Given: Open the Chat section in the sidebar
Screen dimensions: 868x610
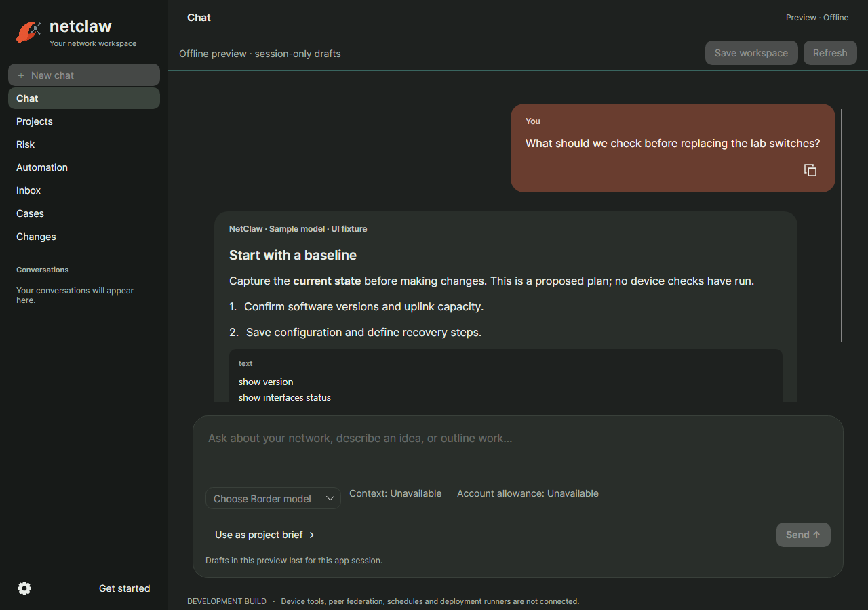Looking at the screenshot, I should [x=84, y=98].
